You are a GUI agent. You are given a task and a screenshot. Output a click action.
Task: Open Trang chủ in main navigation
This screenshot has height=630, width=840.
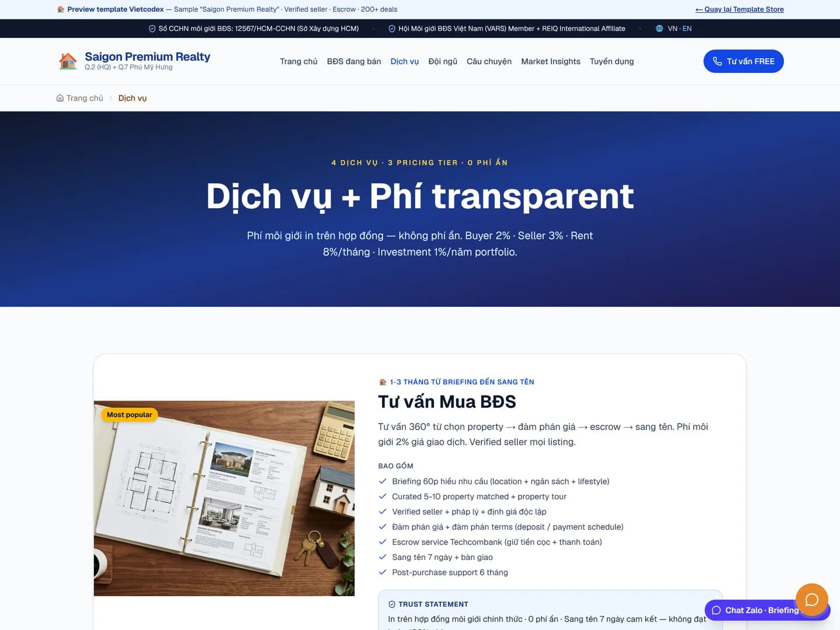(x=299, y=61)
